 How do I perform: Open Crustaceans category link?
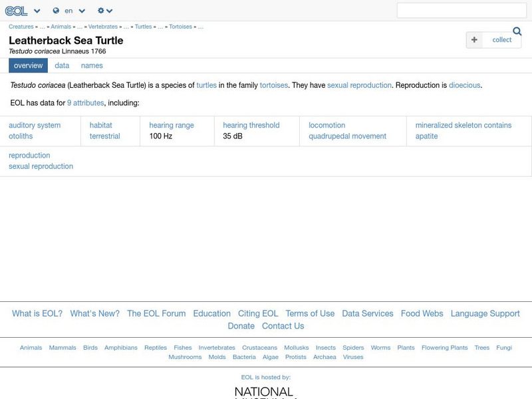point(259,348)
